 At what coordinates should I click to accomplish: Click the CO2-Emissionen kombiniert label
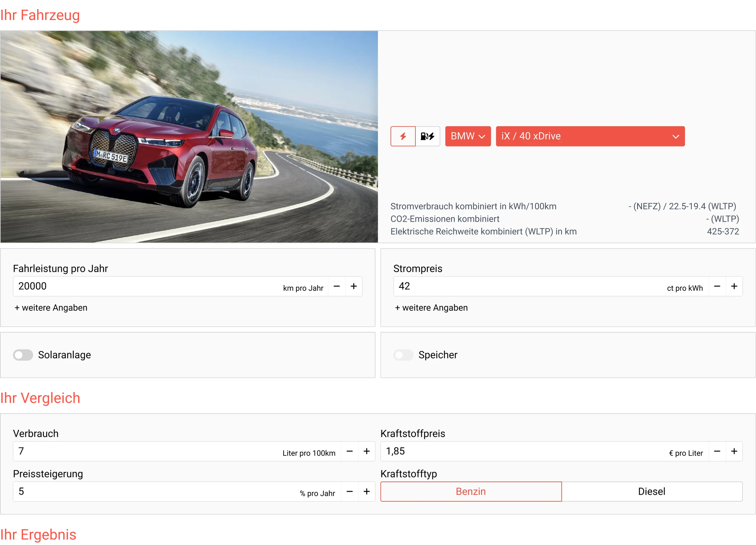(445, 219)
